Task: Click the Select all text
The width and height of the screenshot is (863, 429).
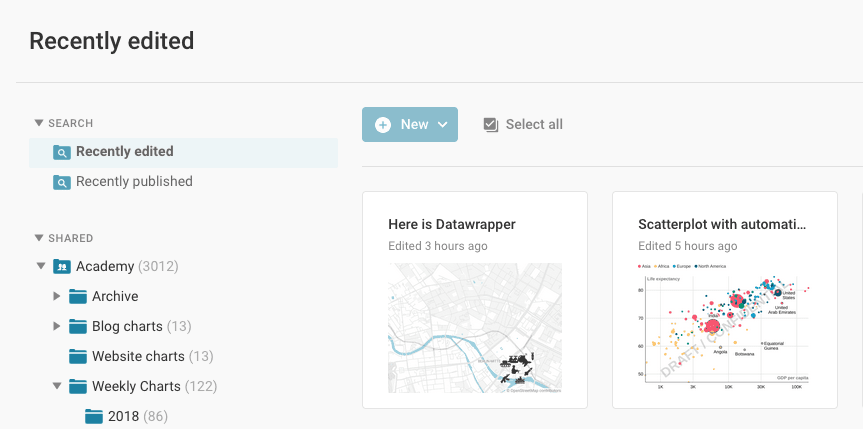Action: (534, 124)
